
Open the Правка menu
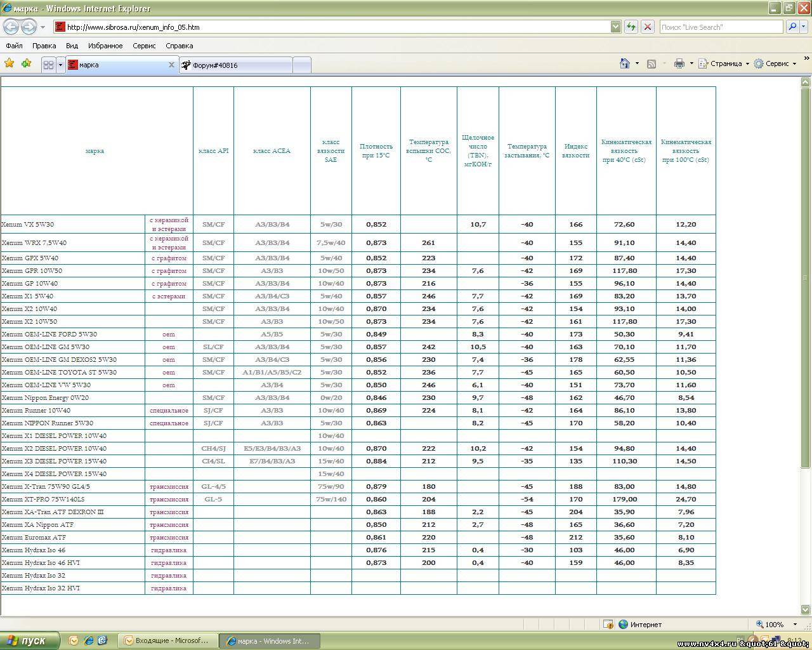pyautogui.click(x=44, y=46)
